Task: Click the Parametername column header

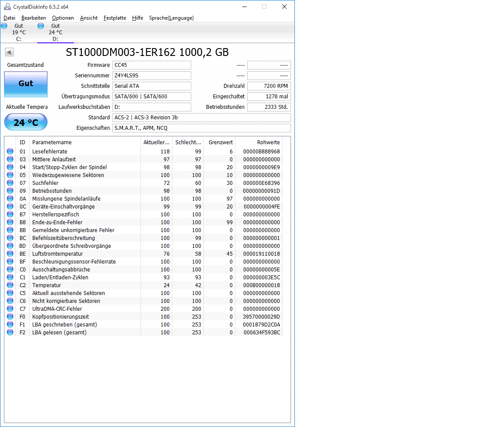Action: point(85,142)
